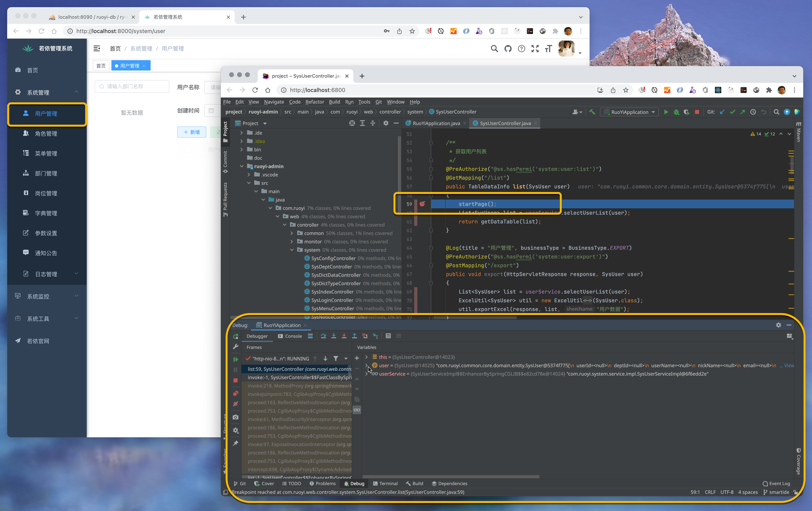
Task: Click the Step Over debugger icon
Action: click(x=323, y=336)
